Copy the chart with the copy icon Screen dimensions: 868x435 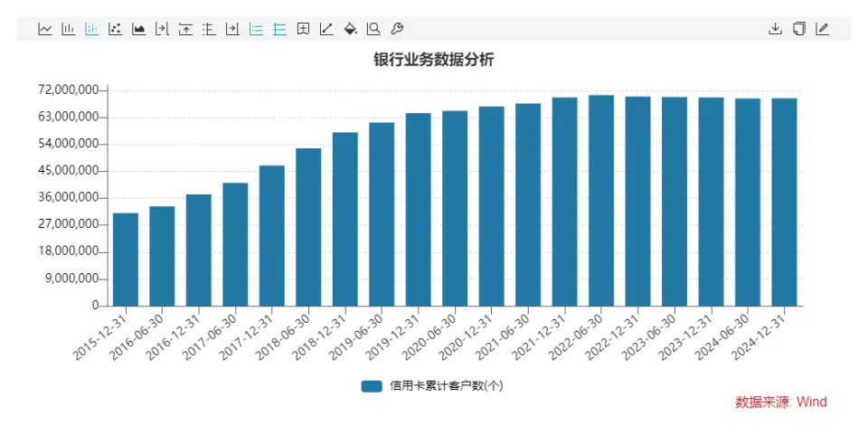pos(798,29)
